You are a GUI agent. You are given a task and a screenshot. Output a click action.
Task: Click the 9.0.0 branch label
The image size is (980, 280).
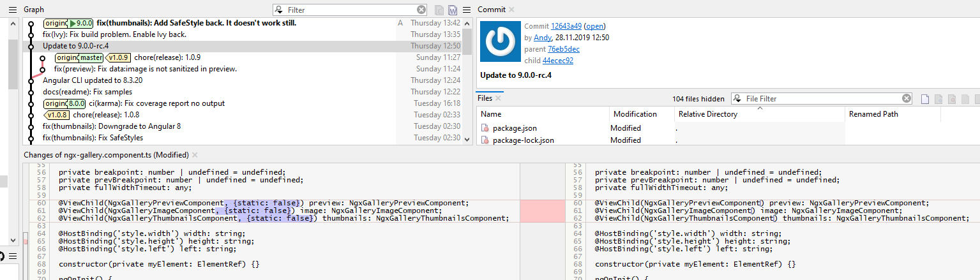[x=81, y=23]
